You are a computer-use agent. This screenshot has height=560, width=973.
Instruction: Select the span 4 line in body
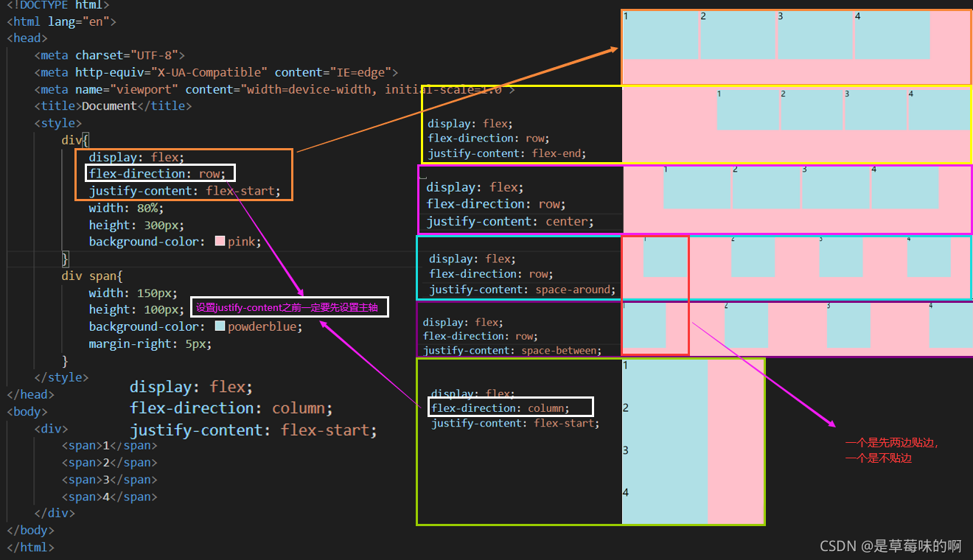pyautogui.click(x=109, y=497)
